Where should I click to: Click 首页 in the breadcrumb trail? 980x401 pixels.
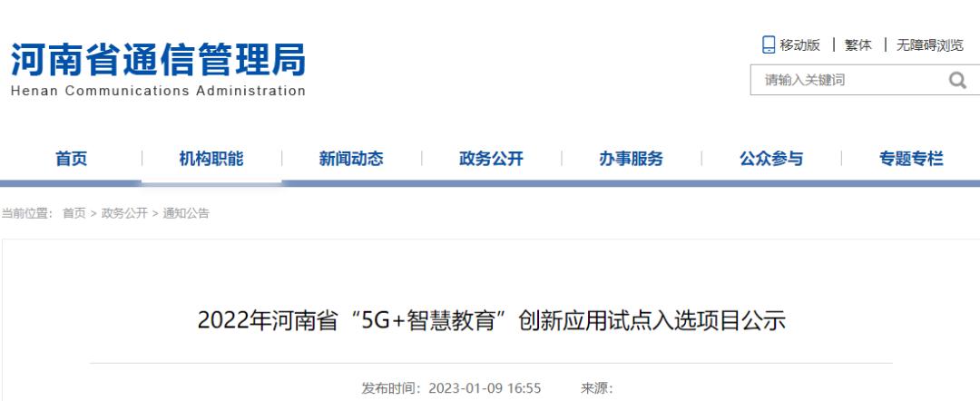73,213
